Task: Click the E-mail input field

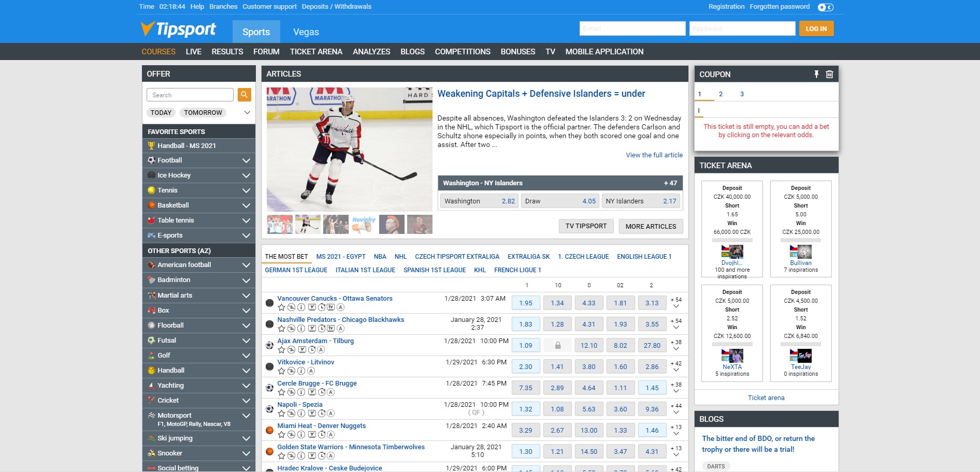Action: point(632,28)
